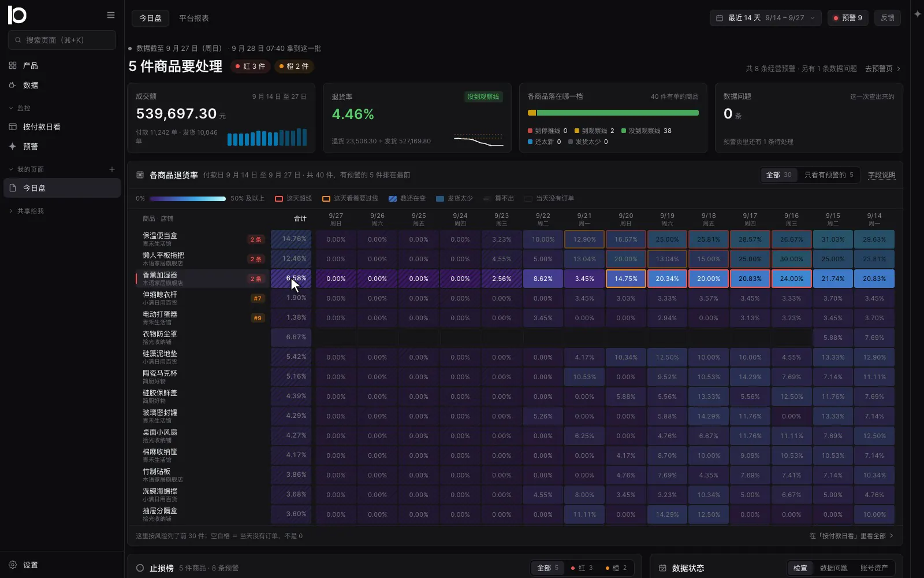
Task: Click the grid icon beside 各商品退货率
Action: 140,175
